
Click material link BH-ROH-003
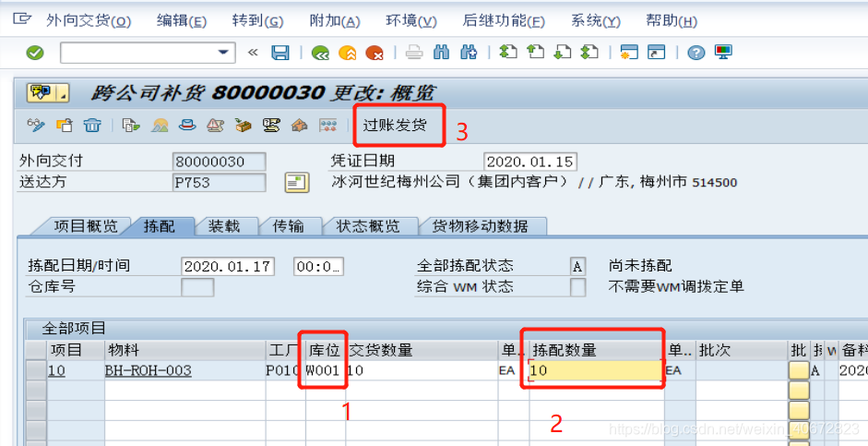pyautogui.click(x=149, y=370)
